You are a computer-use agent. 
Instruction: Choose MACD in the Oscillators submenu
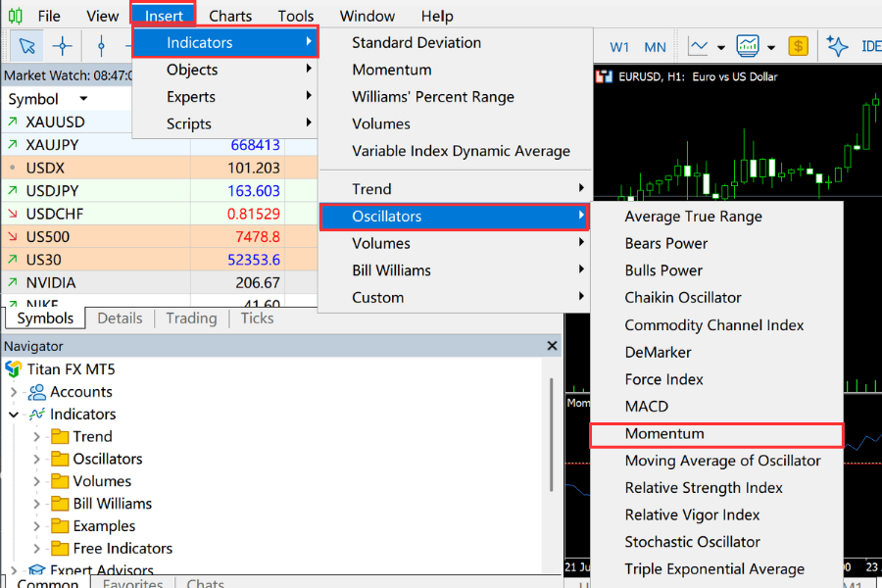716,407
